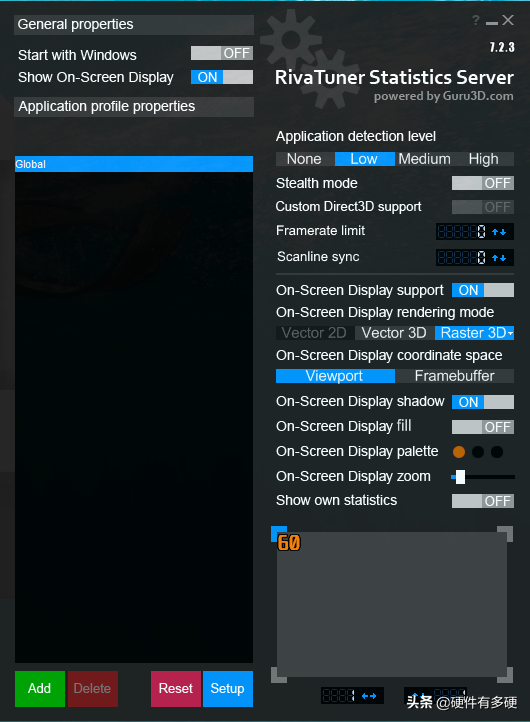Click the horizontal position left-right arrows
Viewport: 530px width, 722px height.
coord(369,696)
